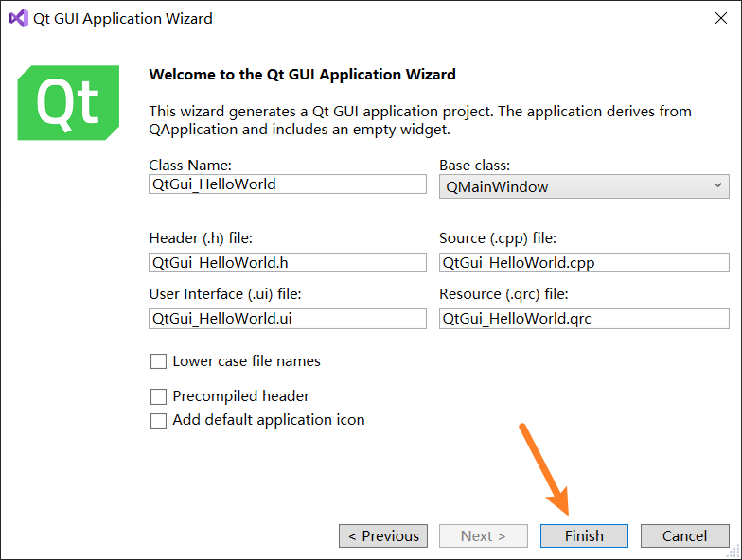Screen dimensions: 742x560
Task: Cancel the wizard
Action: point(684,535)
